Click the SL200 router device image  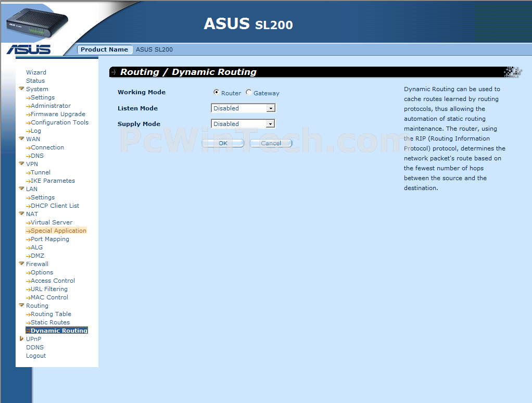click(36, 23)
